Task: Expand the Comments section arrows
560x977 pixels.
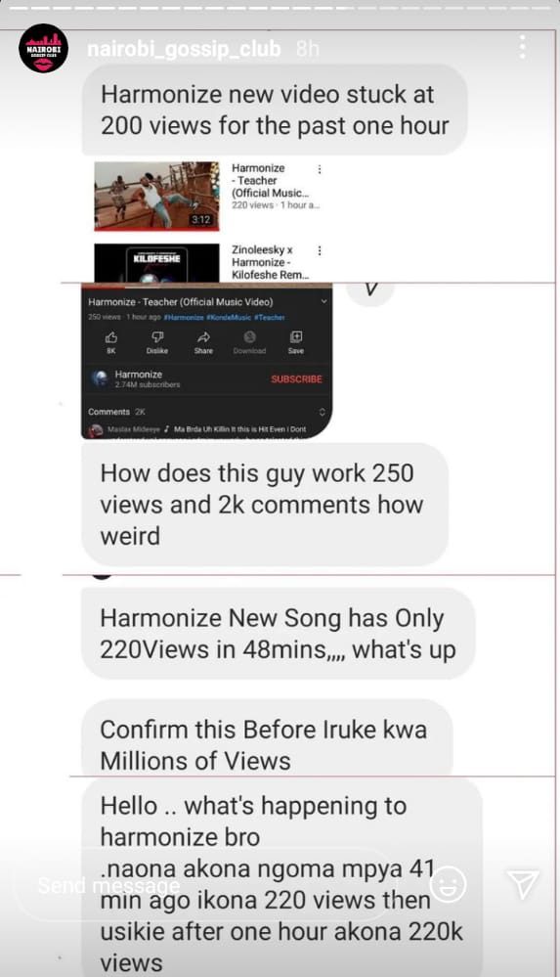Action: pyautogui.click(x=323, y=412)
